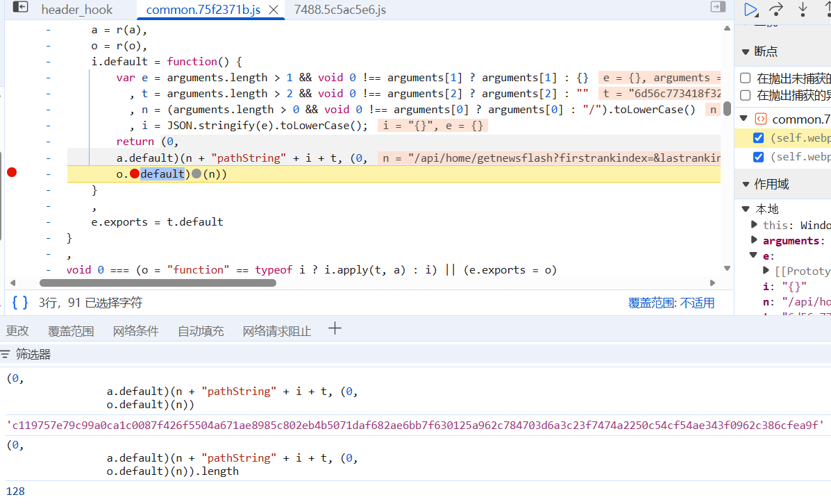Click the pretty-print curly braces icon
The width and height of the screenshot is (831, 504).
[20, 303]
